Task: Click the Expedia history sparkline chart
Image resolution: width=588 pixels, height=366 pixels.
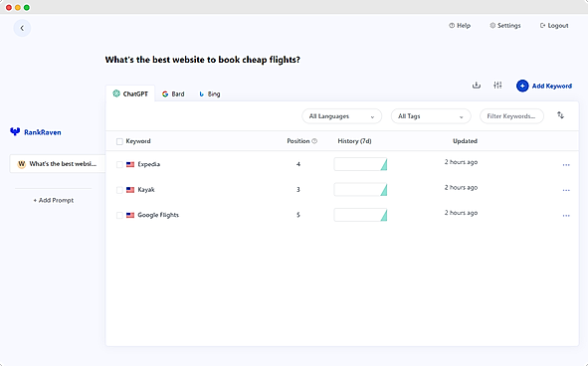Action: click(360, 164)
